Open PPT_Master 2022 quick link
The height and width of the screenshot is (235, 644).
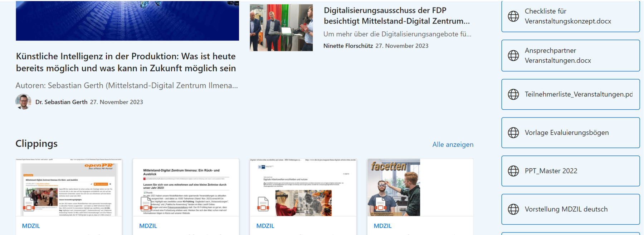click(x=571, y=171)
